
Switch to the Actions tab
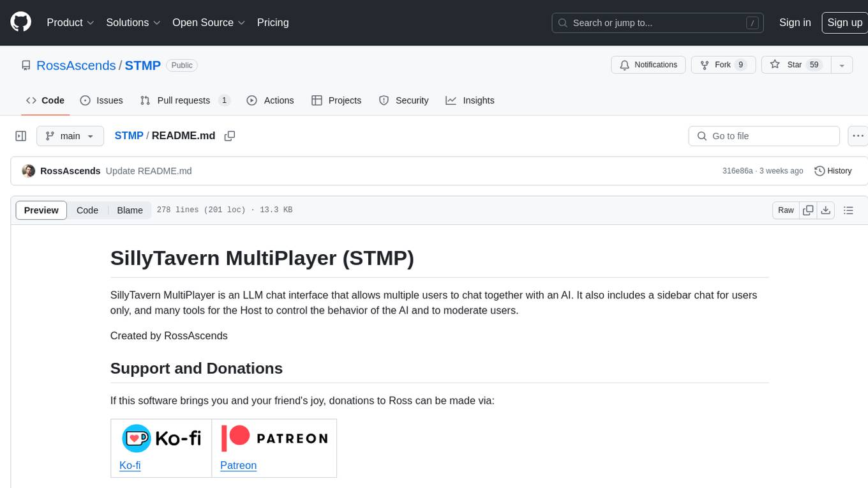pyautogui.click(x=270, y=100)
